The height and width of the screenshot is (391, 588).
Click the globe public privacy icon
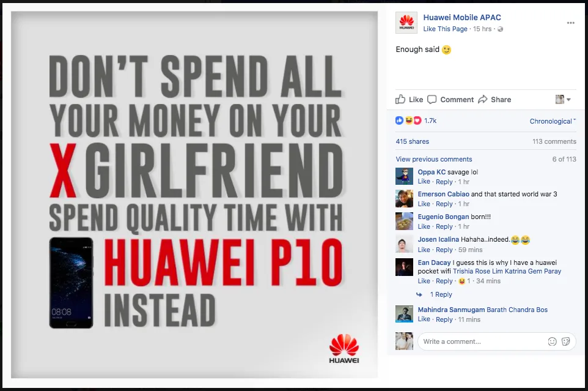coord(500,29)
